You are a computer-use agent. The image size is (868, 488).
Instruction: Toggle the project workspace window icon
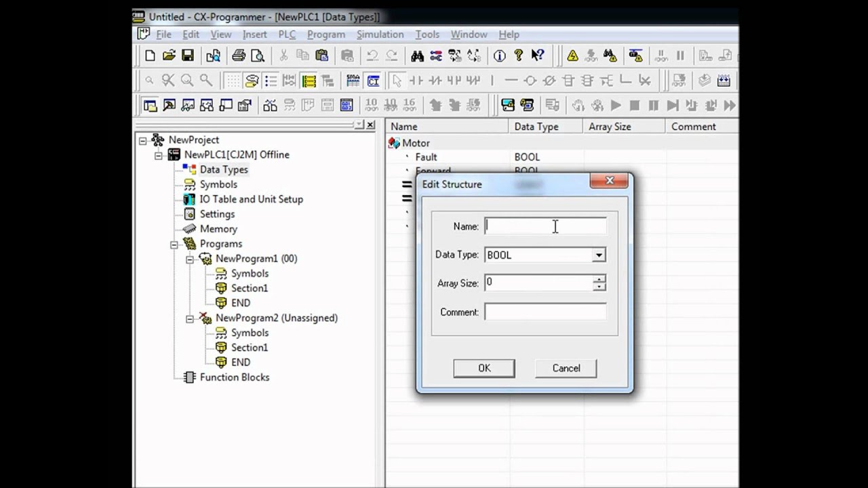[x=150, y=105]
